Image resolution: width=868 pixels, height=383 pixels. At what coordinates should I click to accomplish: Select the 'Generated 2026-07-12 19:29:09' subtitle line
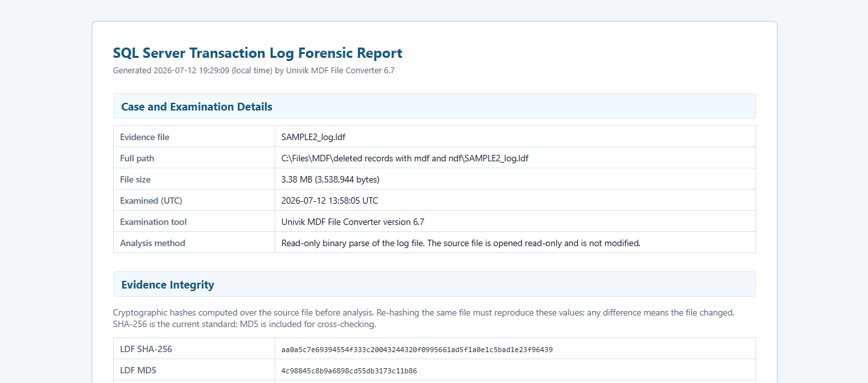(x=254, y=71)
